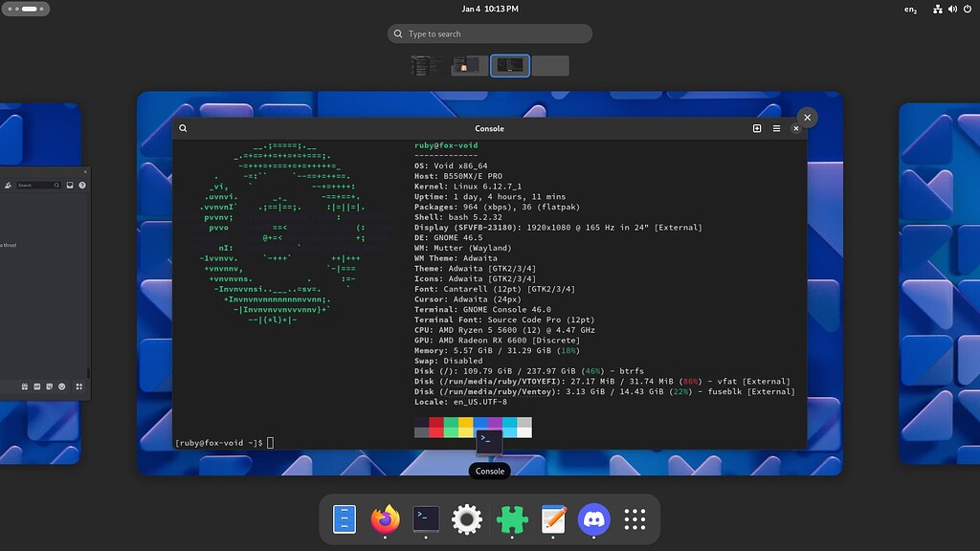This screenshot has width=980, height=551.
Task: Click the Console app icon overlay
Action: tap(489, 442)
